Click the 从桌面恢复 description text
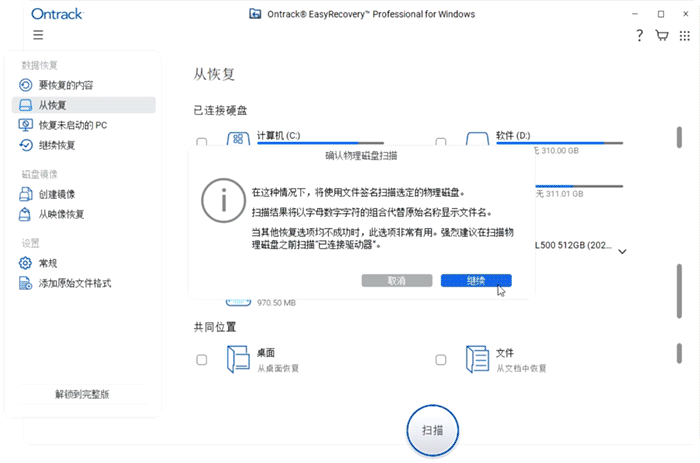Image resolution: width=700 pixels, height=463 pixels. pos(278,368)
